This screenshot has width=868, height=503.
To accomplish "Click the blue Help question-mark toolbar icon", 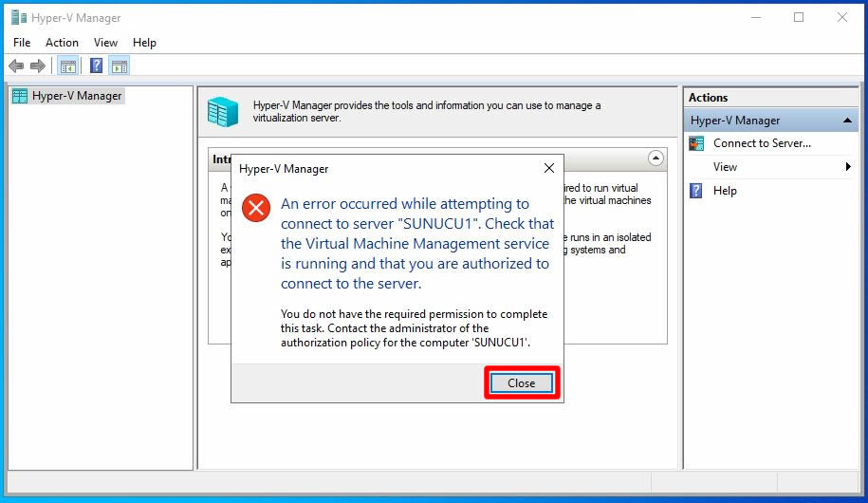I will point(97,65).
